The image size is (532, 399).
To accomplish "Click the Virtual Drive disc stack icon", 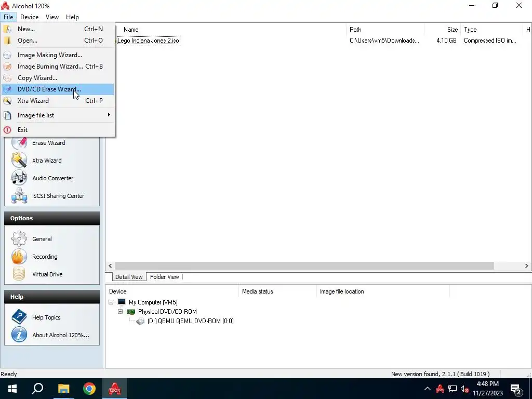I will coord(19,274).
